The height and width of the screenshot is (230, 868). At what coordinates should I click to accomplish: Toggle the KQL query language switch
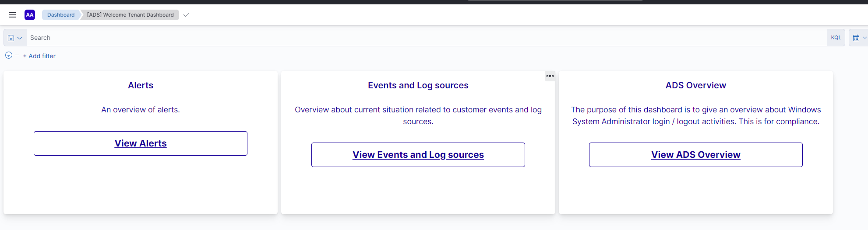(x=836, y=38)
